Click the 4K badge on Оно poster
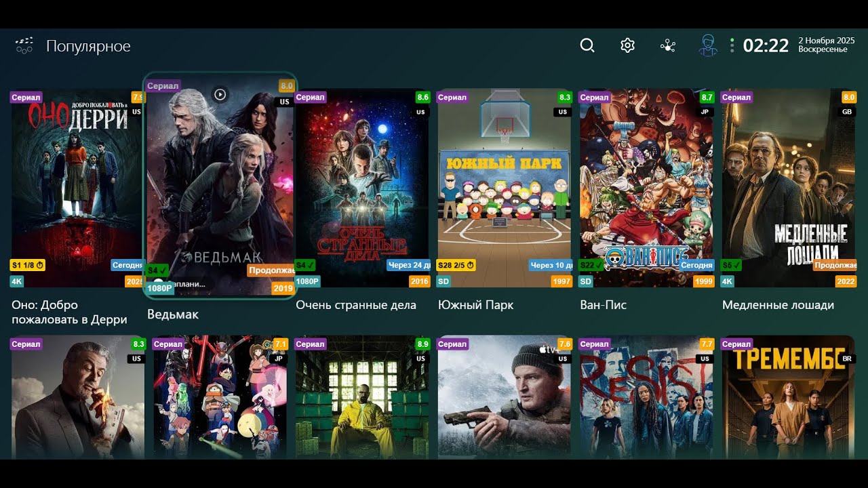 pos(17,281)
